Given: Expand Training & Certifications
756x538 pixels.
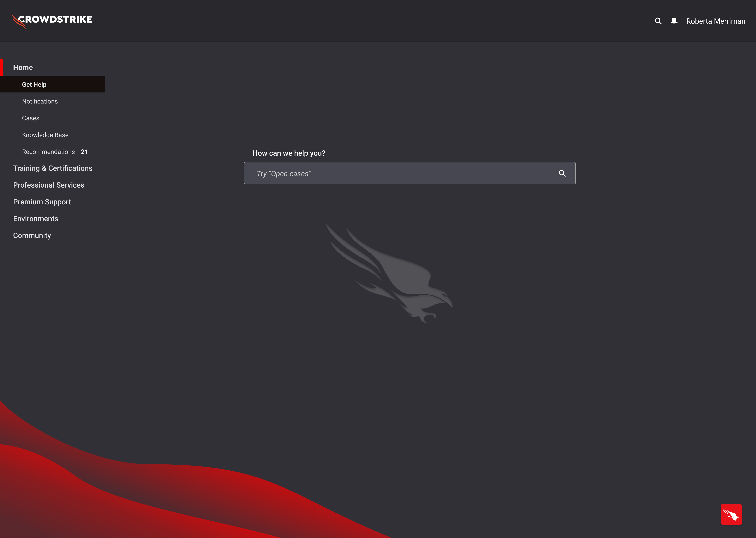Looking at the screenshot, I should (53, 168).
